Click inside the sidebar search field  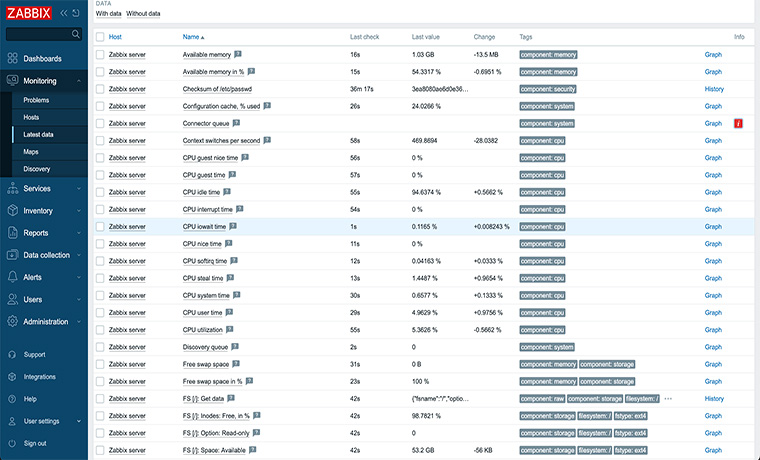[x=38, y=34]
